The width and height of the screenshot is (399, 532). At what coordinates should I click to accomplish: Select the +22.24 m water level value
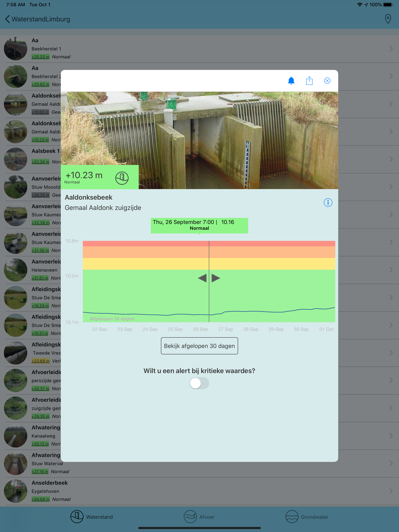pyautogui.click(x=41, y=162)
